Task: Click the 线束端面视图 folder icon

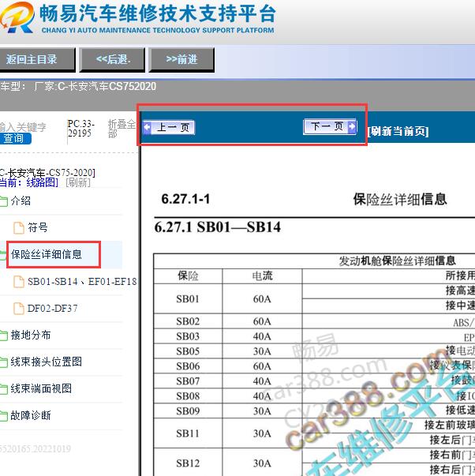Action: pyautogui.click(x=4, y=389)
